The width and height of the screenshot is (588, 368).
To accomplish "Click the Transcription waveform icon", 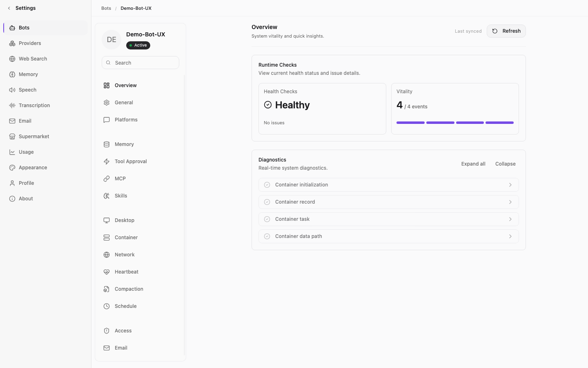I will click(x=12, y=105).
